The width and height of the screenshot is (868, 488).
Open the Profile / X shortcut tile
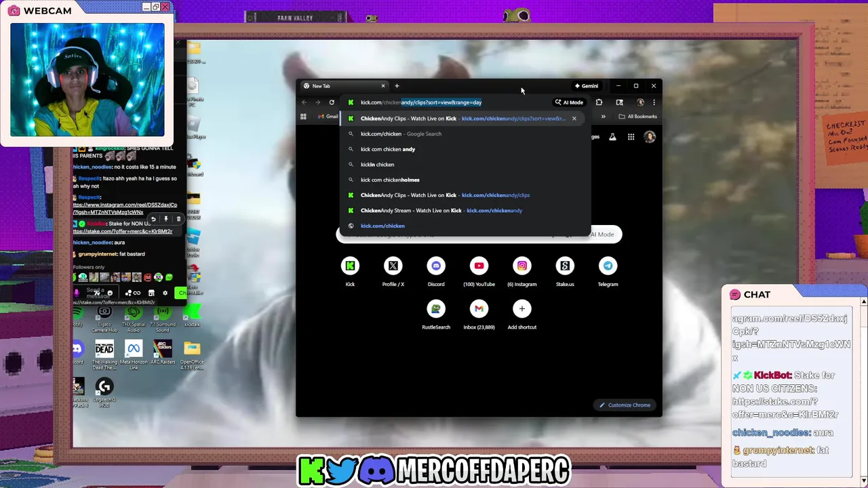point(393,271)
